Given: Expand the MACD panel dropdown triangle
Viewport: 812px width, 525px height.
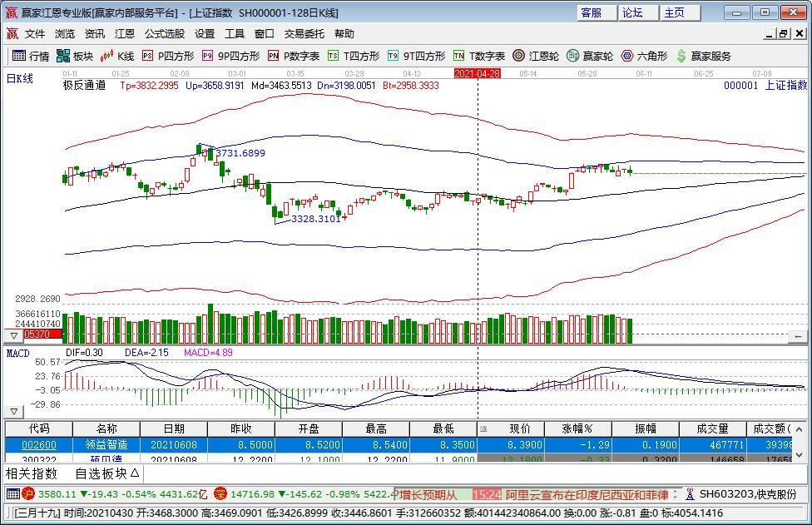Looking at the screenshot, I should pos(14,412).
